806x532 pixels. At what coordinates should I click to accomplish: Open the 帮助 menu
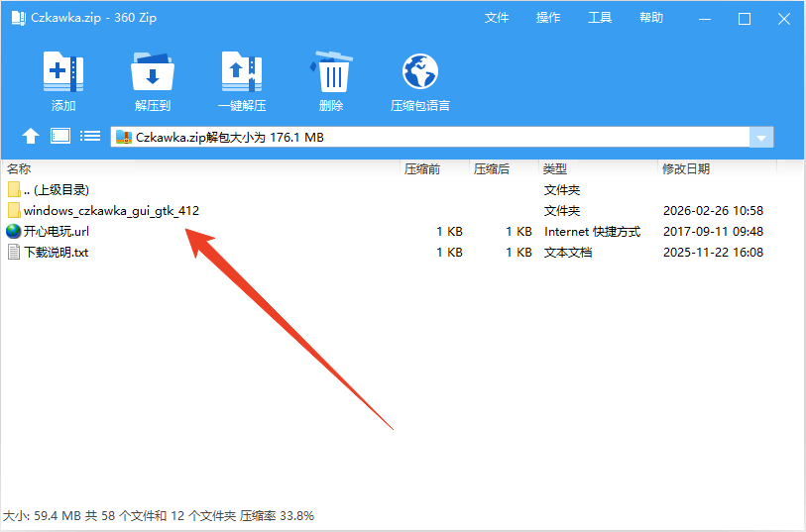tap(651, 18)
